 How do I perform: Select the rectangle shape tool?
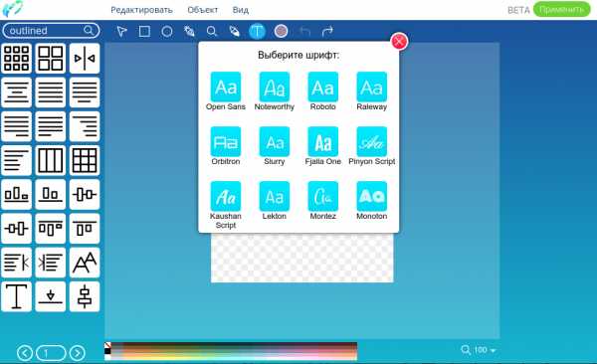(x=144, y=31)
